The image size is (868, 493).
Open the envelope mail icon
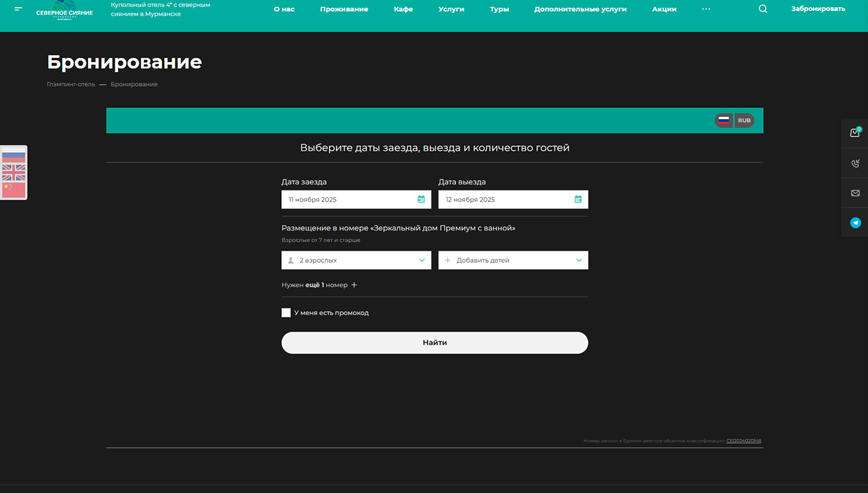coord(855,193)
